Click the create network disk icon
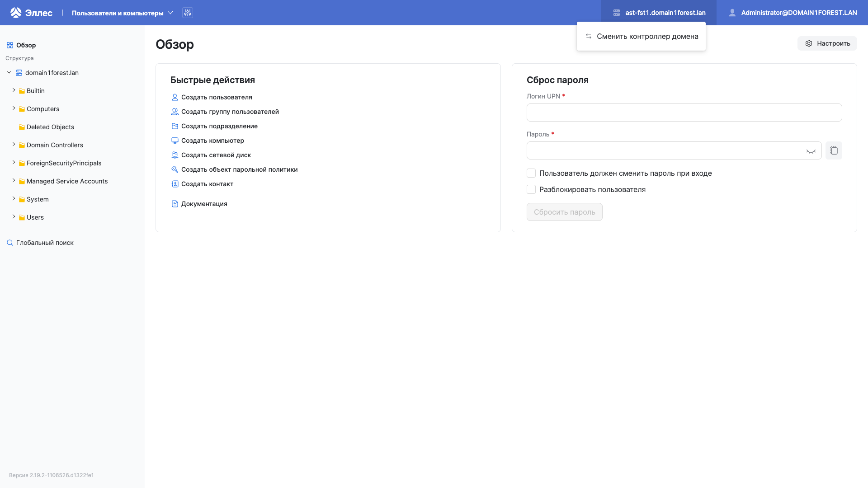This screenshot has width=868, height=488. [x=175, y=155]
